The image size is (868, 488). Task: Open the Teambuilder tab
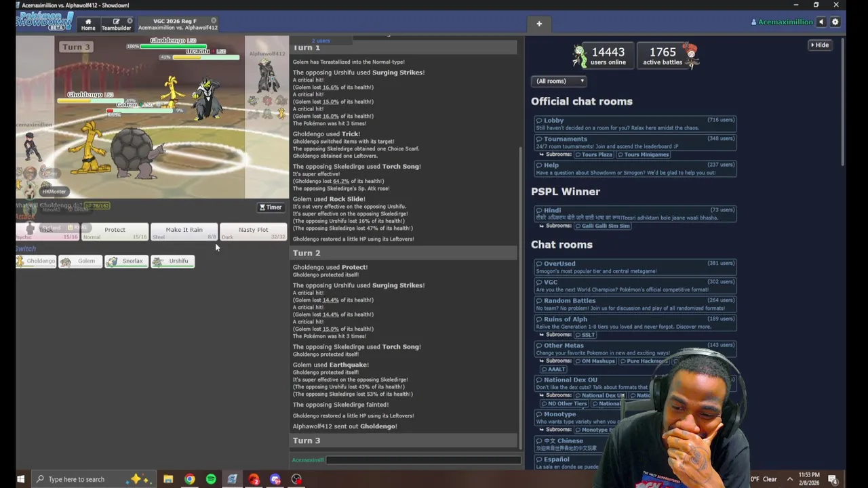116,24
